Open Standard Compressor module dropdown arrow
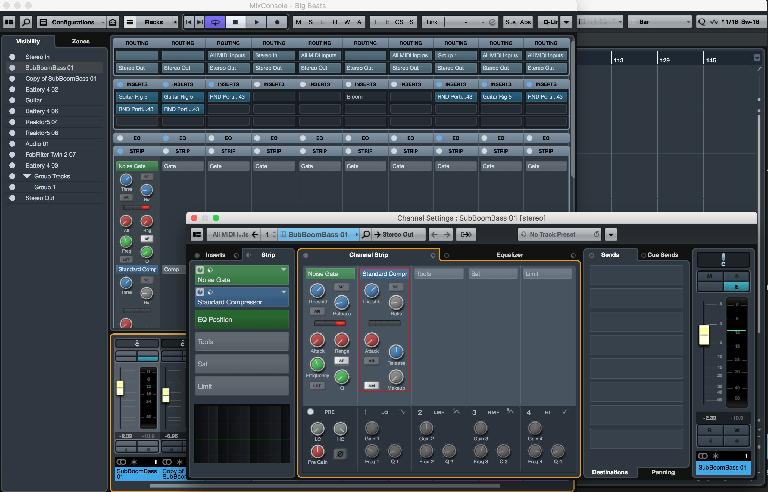The image size is (768, 492). pos(284,292)
